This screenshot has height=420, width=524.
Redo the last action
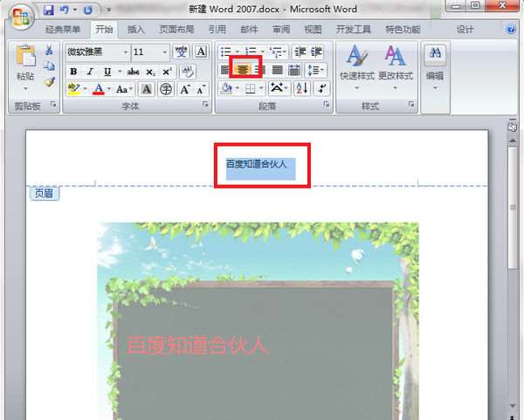(88, 10)
